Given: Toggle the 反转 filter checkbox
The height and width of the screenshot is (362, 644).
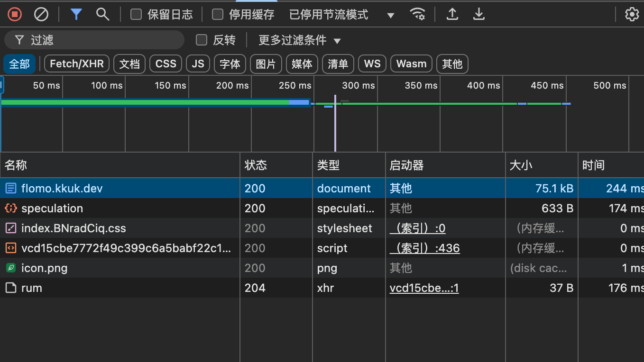Looking at the screenshot, I should tap(201, 40).
